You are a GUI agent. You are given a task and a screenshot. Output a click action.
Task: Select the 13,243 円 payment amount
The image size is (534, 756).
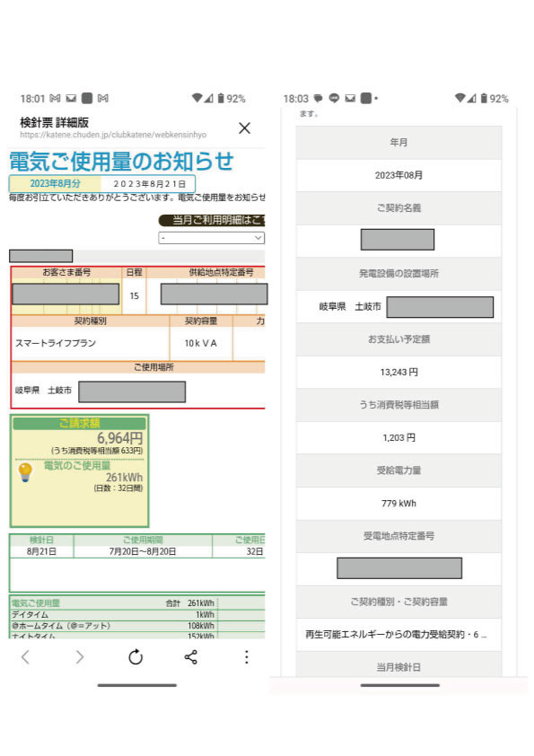point(398,373)
